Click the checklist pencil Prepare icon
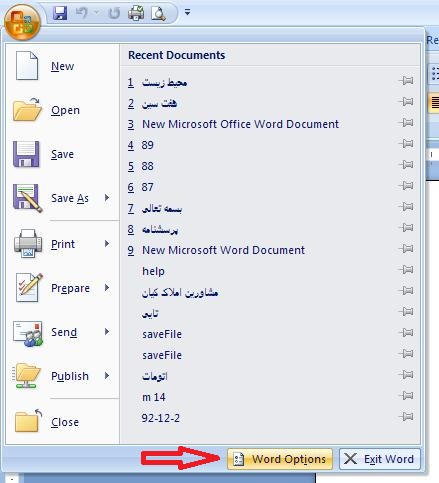The height and width of the screenshot is (483, 439). tap(29, 287)
